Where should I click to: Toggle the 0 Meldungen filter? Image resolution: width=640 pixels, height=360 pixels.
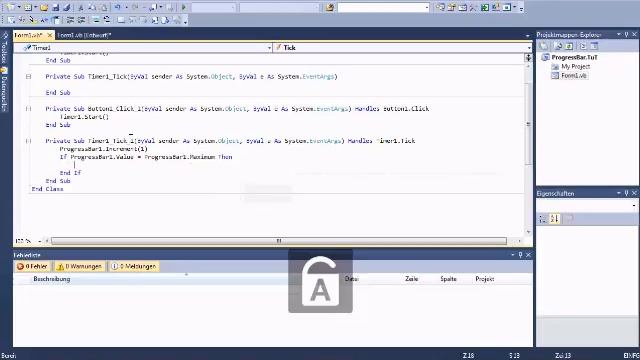point(134,267)
